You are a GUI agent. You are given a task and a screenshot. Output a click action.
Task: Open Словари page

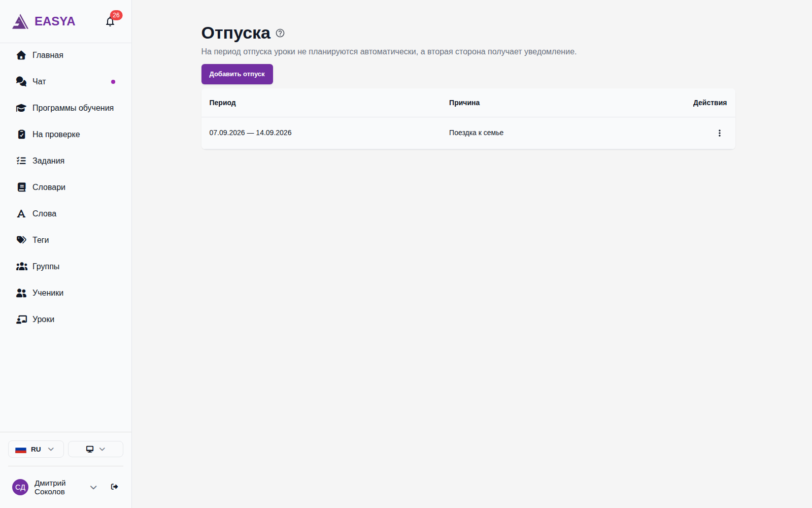click(x=65, y=187)
